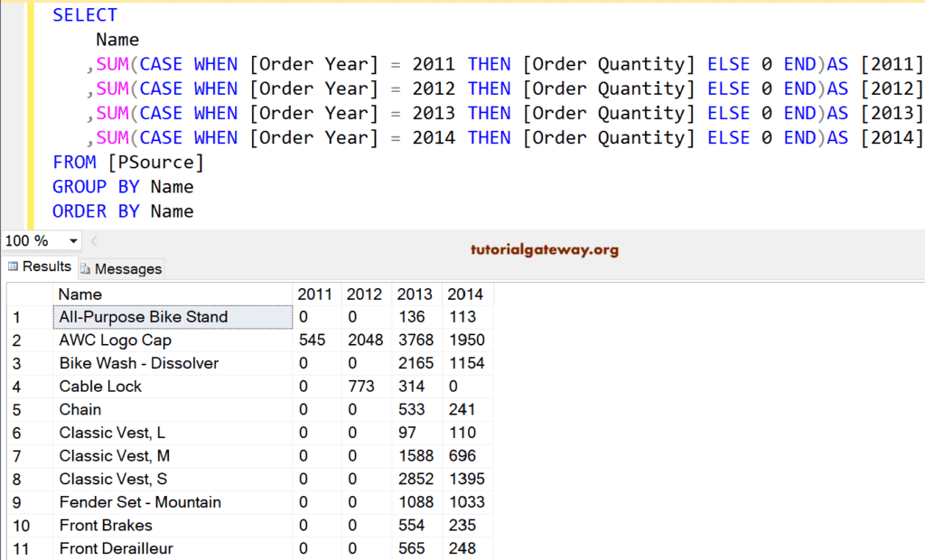This screenshot has width=925, height=560.
Task: Click the top-left corner cell to select all results
Action: pos(29,294)
